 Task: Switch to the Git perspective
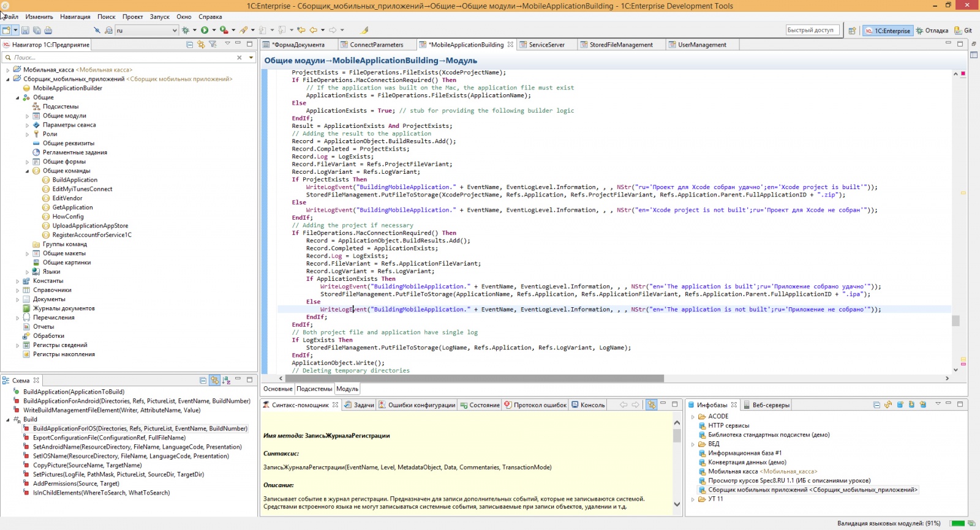coord(963,31)
